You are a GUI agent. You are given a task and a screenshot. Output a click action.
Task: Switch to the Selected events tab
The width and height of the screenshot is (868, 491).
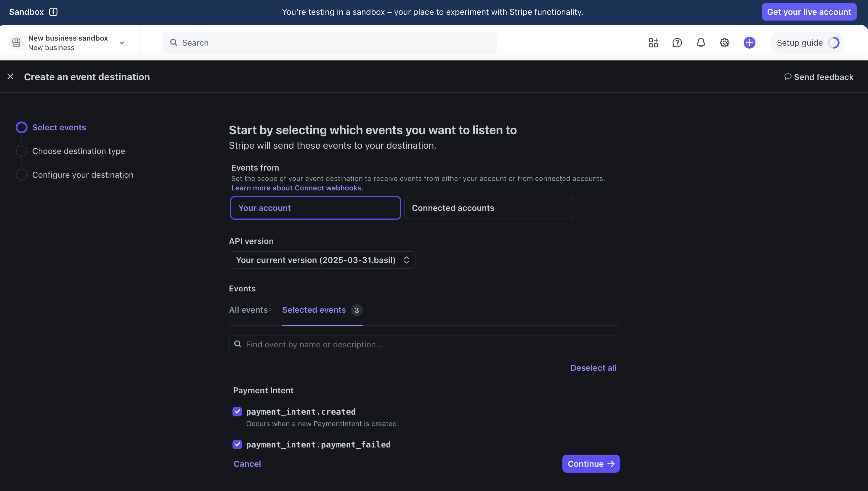[x=314, y=310]
